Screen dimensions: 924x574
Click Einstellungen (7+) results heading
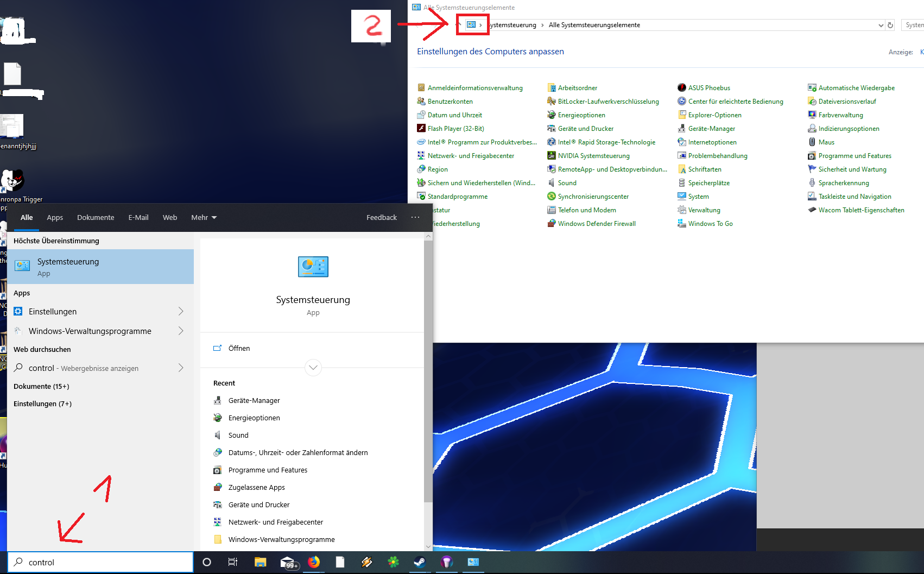pyautogui.click(x=42, y=404)
